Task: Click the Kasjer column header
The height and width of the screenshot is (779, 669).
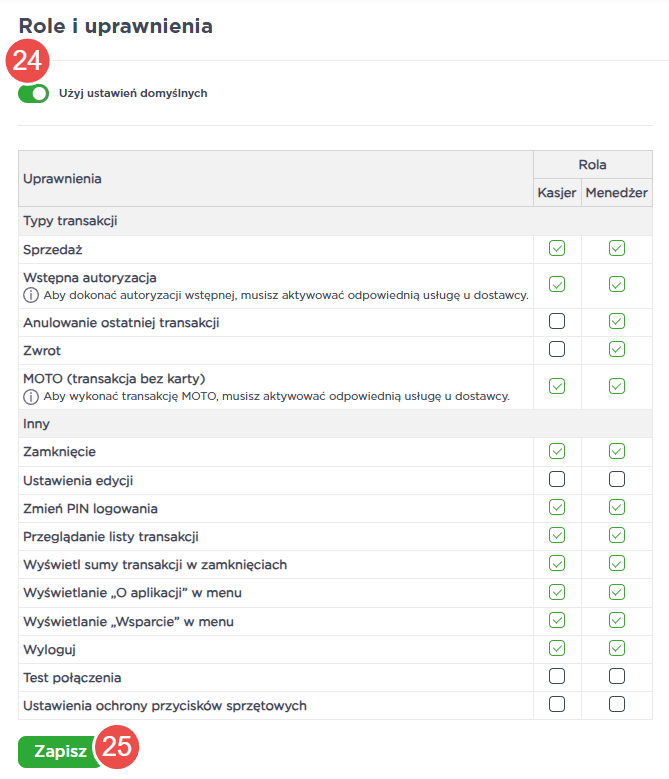Action: click(557, 193)
